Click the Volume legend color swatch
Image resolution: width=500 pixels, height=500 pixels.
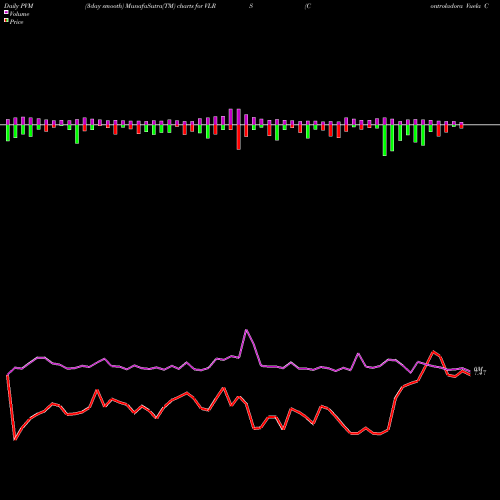point(6,12)
